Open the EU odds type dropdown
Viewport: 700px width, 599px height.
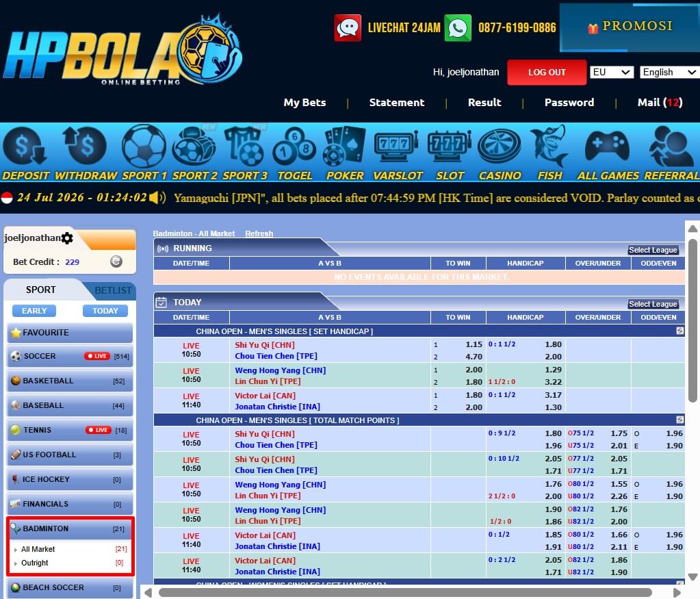coord(612,73)
